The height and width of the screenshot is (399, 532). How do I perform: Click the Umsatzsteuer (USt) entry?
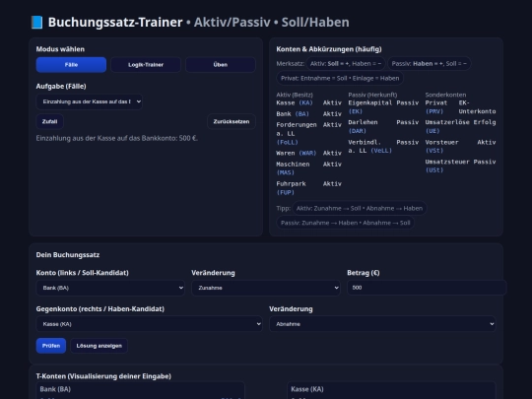pos(460,166)
